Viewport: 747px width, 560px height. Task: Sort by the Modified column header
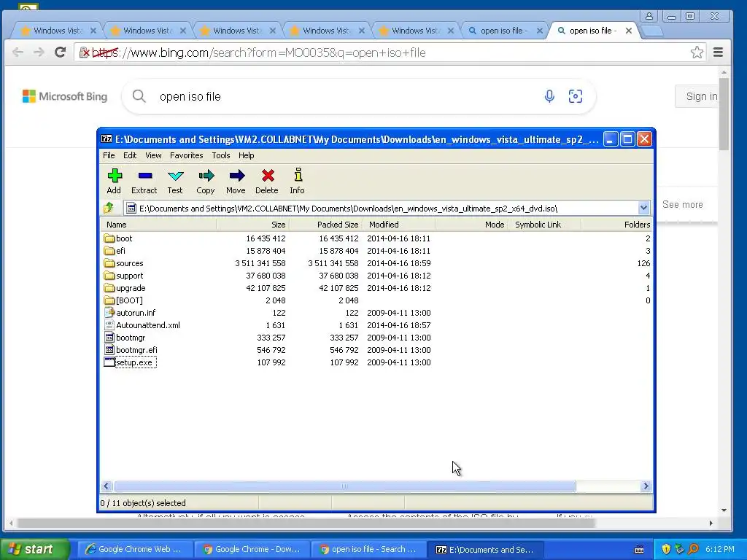click(399, 225)
